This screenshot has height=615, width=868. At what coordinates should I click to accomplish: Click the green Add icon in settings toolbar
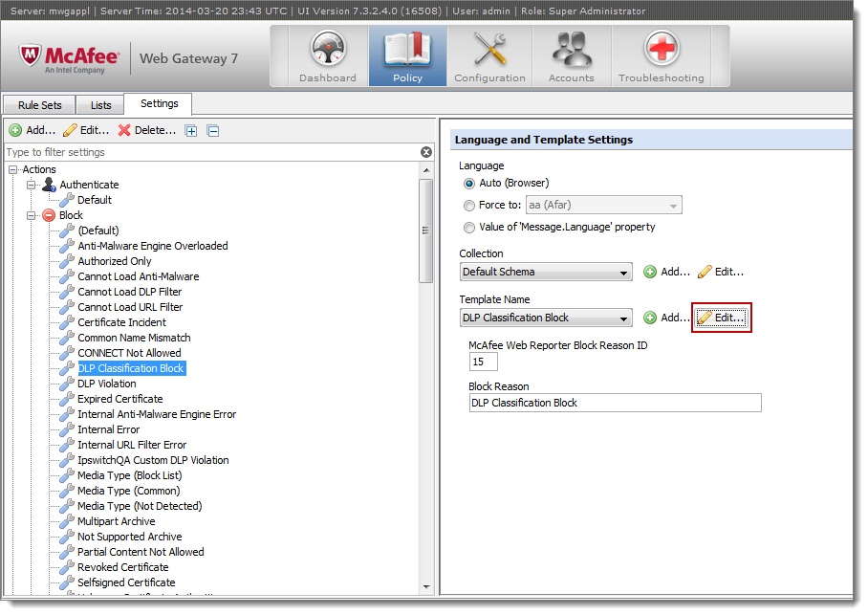(x=15, y=131)
